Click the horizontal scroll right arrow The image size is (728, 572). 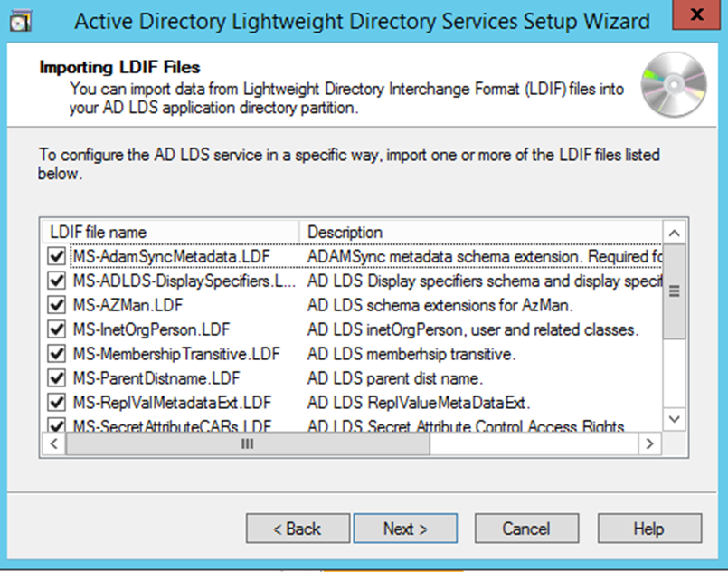point(648,444)
